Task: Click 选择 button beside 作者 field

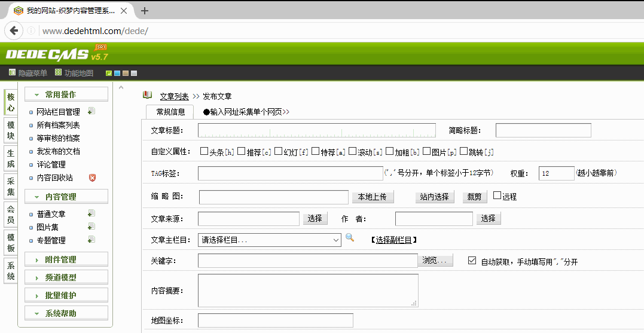Action: tap(489, 218)
